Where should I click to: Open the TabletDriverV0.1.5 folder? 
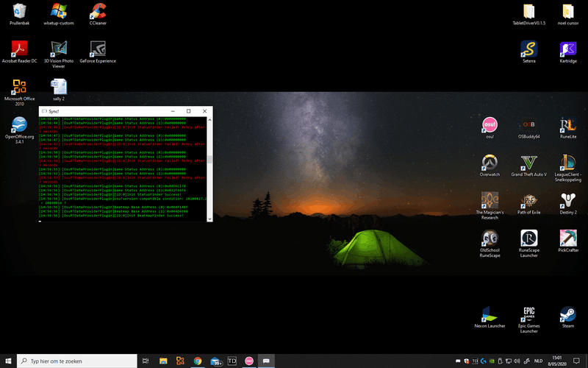click(528, 14)
